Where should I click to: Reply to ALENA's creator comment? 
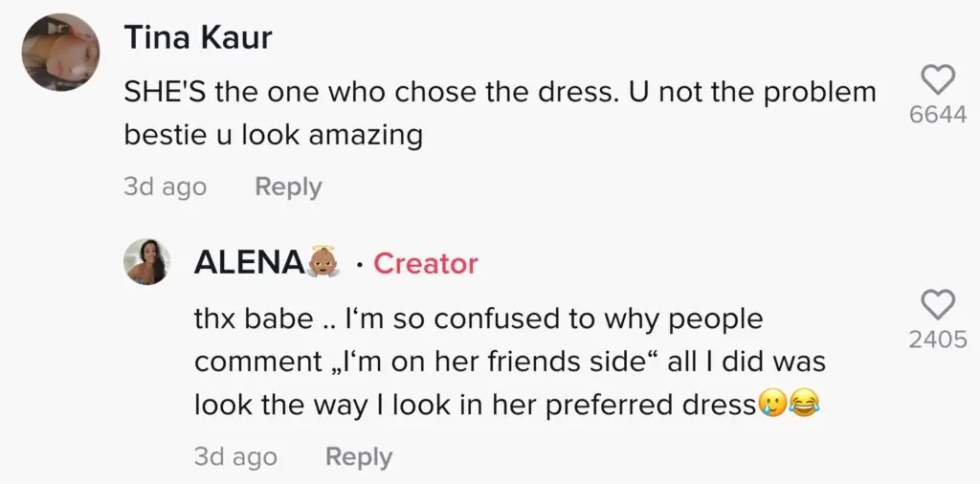tap(359, 457)
